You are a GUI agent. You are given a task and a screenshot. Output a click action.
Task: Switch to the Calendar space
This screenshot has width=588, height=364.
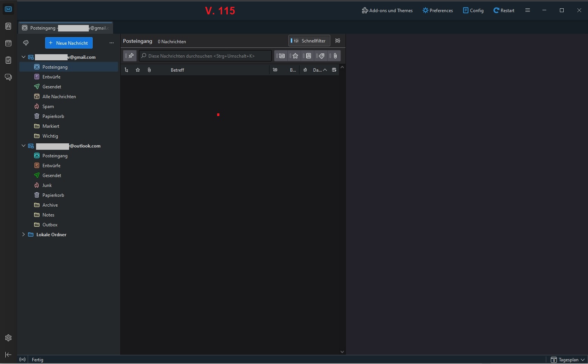(8, 43)
